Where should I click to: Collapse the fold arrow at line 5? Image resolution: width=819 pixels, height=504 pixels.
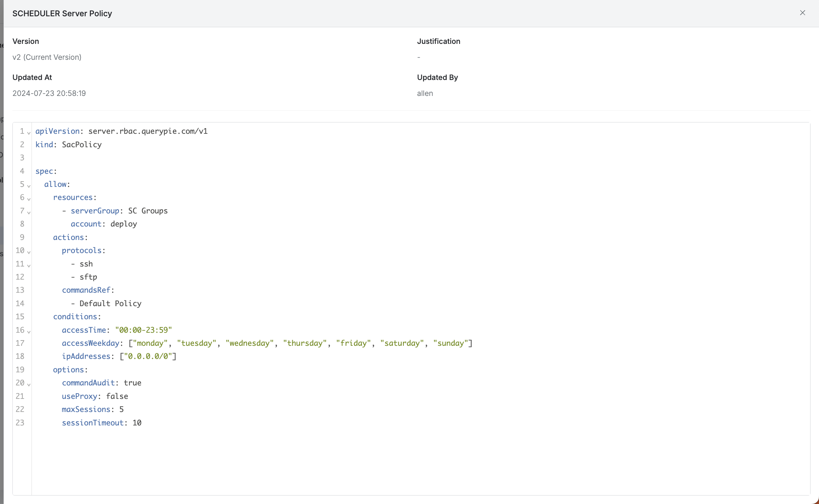pyautogui.click(x=29, y=185)
